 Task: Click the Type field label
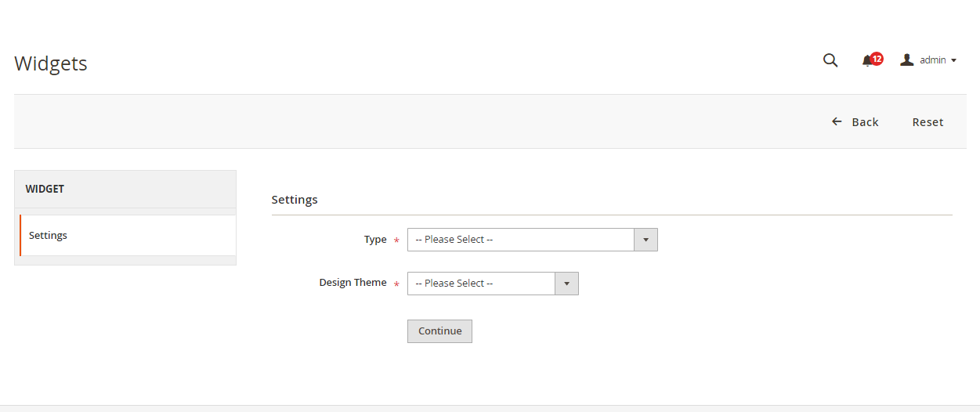(x=375, y=240)
